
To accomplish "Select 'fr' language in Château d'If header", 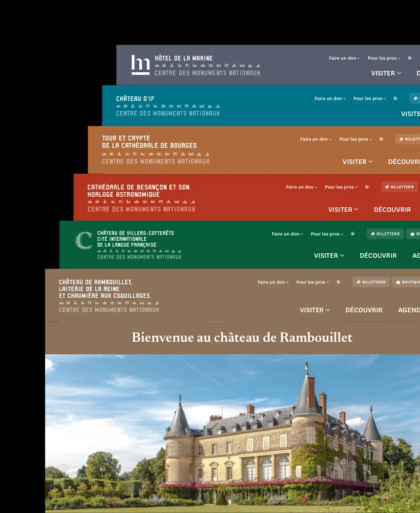I will 396,98.
